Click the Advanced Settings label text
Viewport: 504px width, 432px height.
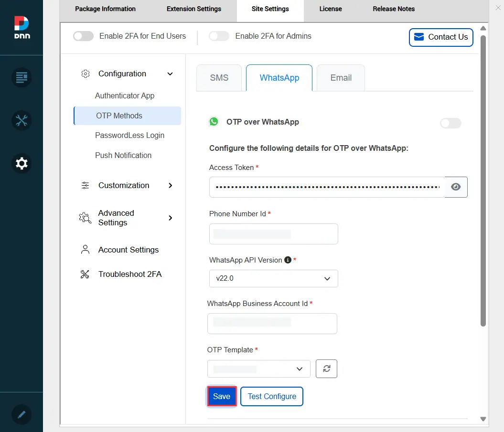(x=116, y=218)
